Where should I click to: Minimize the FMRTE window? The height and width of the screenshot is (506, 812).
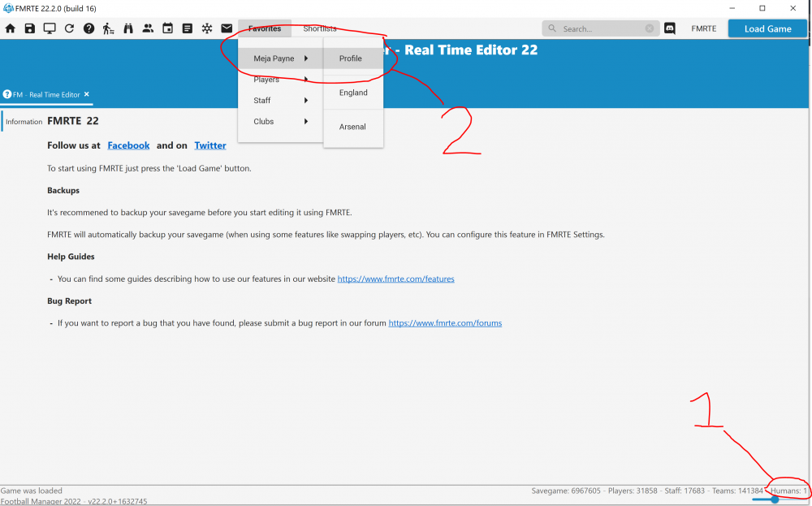coord(732,8)
